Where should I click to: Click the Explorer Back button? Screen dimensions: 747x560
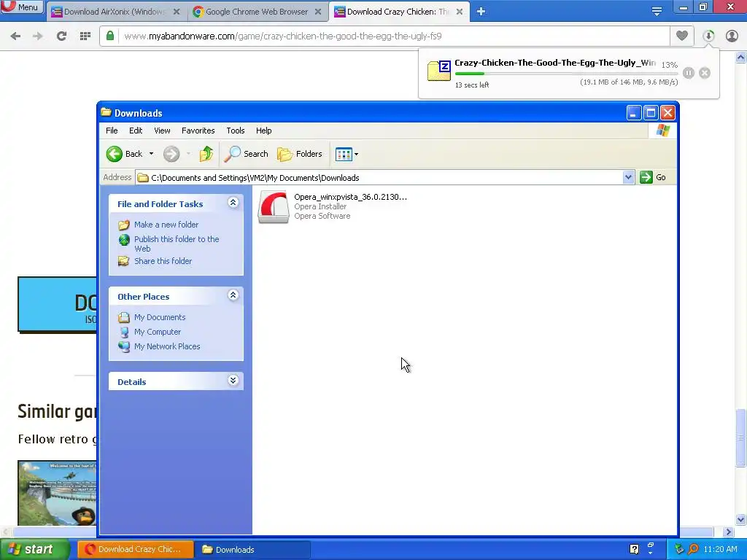124,154
